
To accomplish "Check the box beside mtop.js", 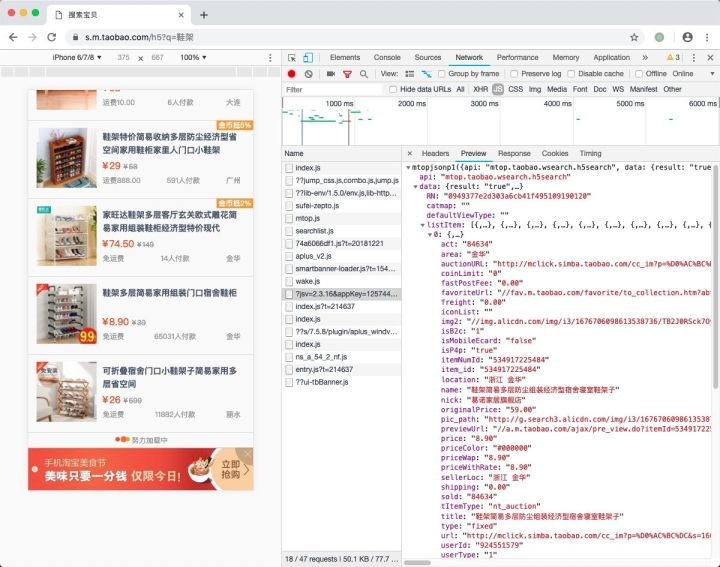I will click(289, 219).
